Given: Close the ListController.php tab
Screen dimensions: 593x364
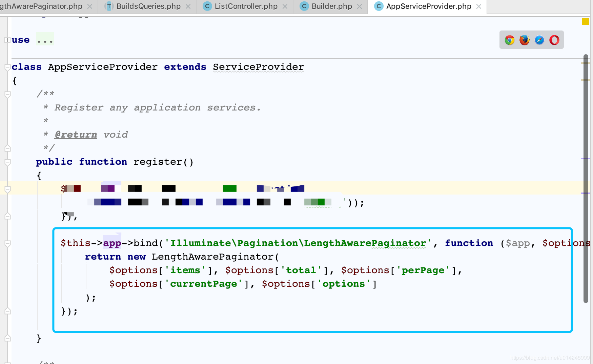Looking at the screenshot, I should tap(285, 6).
